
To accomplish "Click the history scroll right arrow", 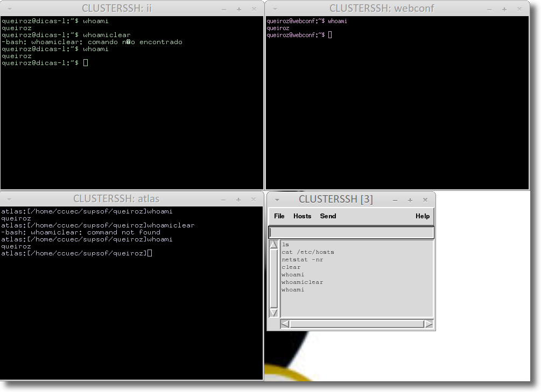I will click(428, 324).
